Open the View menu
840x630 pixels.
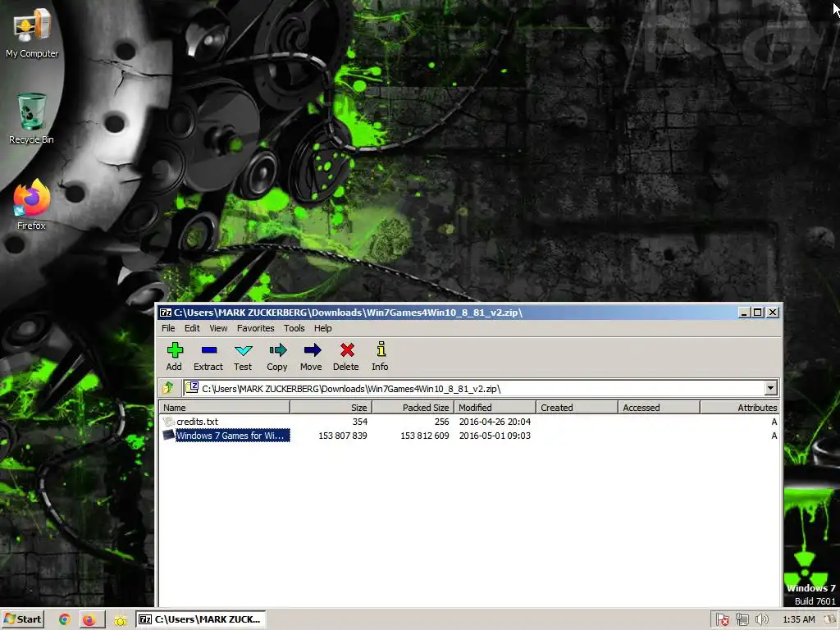coord(218,328)
